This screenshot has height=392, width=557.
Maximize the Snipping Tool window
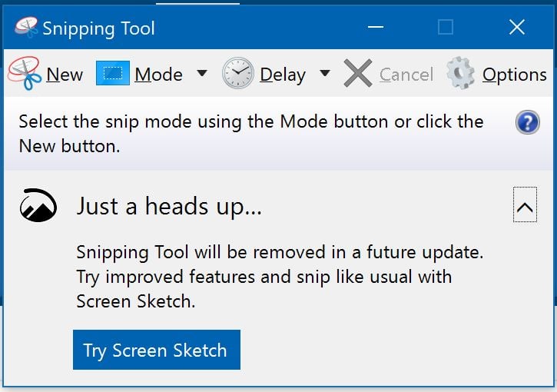(x=445, y=28)
